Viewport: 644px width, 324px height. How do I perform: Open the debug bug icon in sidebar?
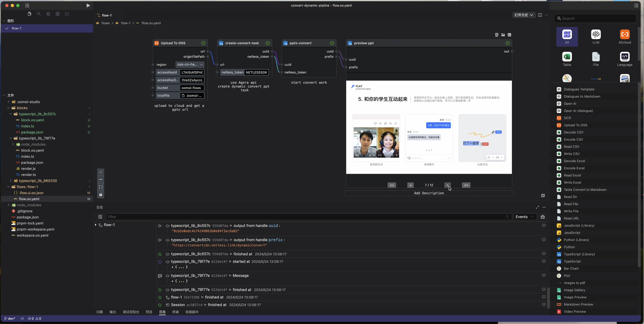point(48,14)
